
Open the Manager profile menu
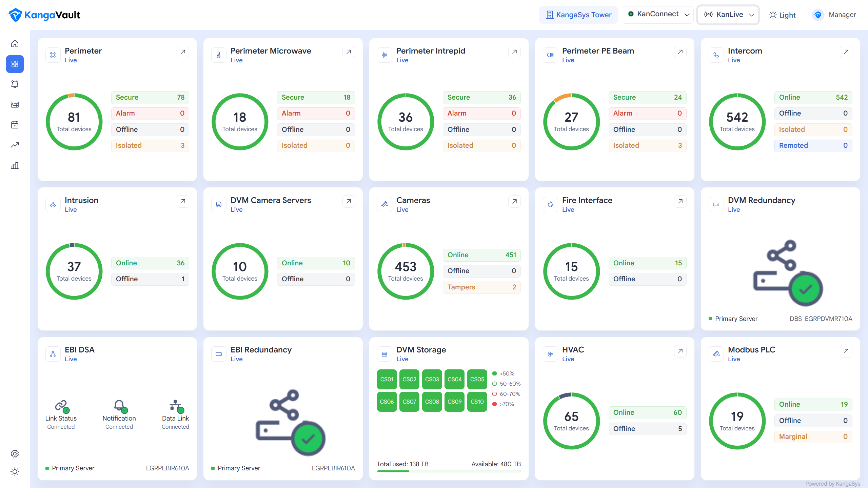pyautogui.click(x=835, y=15)
